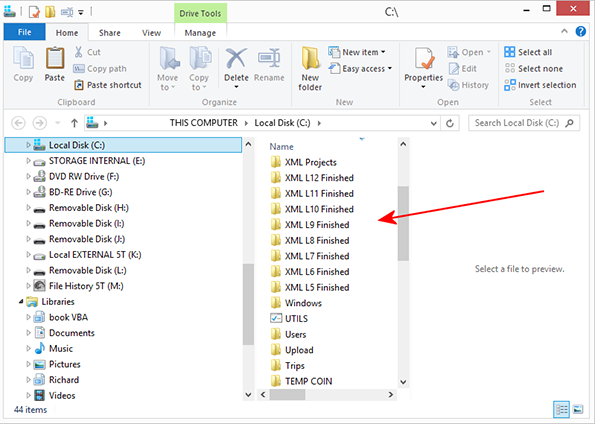
Task: Open the Easy access dropdown
Action: (360, 69)
